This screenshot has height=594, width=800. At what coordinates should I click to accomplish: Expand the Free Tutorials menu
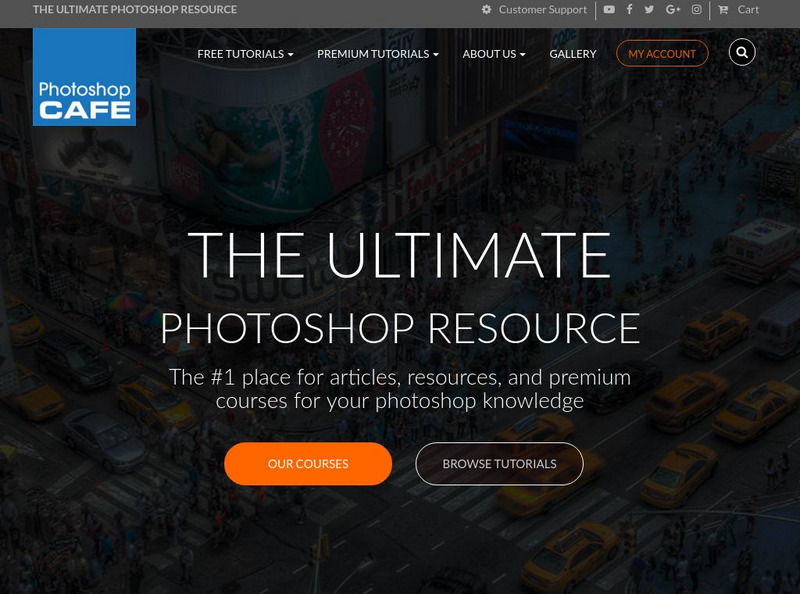[x=245, y=54]
